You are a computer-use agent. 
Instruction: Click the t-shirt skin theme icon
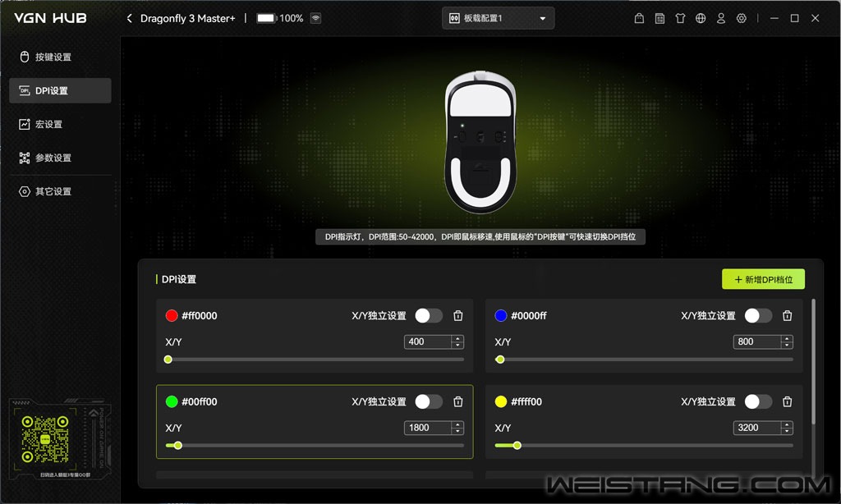point(680,18)
